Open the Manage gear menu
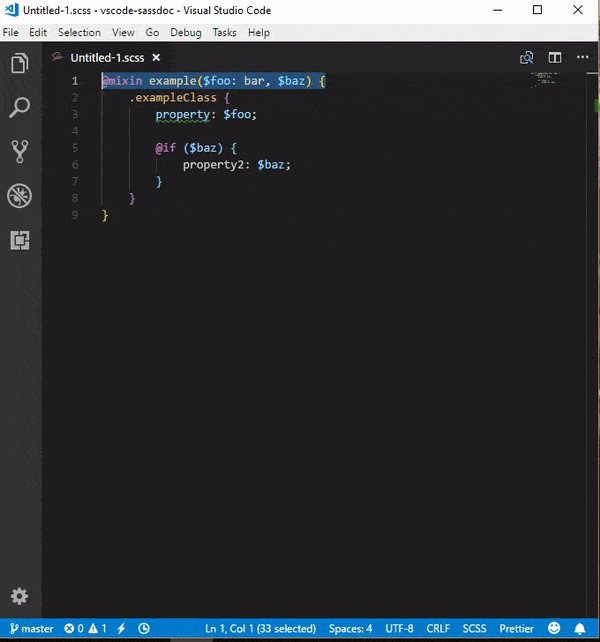The width and height of the screenshot is (600, 642). point(20,596)
